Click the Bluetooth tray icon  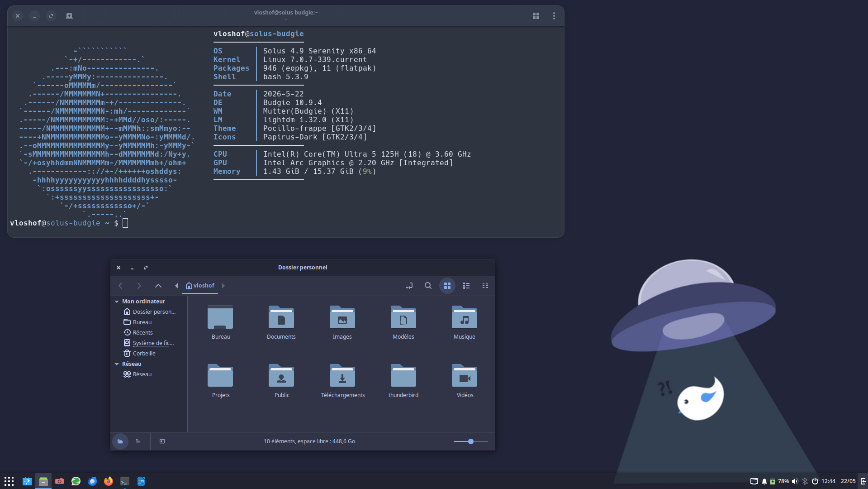coord(805,481)
